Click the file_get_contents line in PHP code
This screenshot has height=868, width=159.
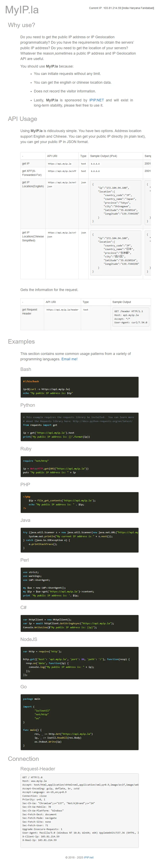click(62, 500)
